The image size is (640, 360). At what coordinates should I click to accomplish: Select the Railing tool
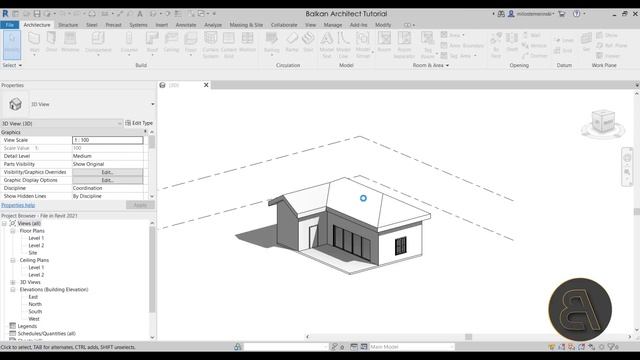coord(271,43)
